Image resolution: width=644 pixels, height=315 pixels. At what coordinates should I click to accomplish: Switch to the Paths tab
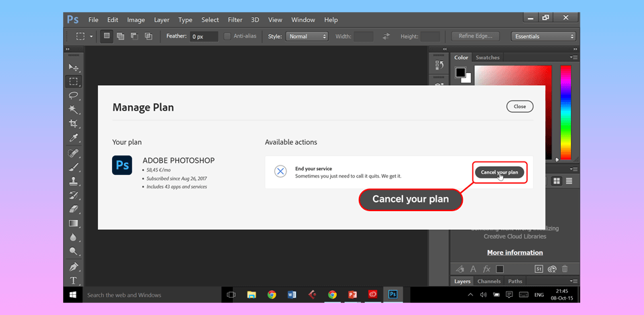coord(515,281)
